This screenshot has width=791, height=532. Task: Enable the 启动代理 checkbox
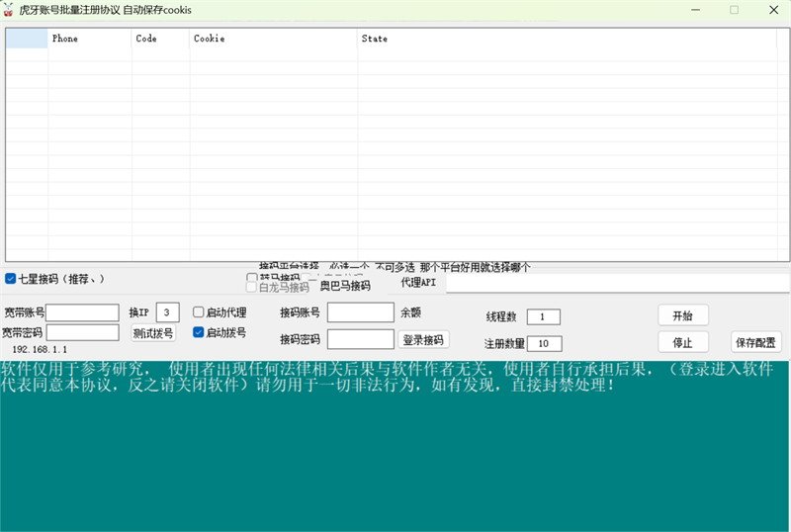(199, 311)
